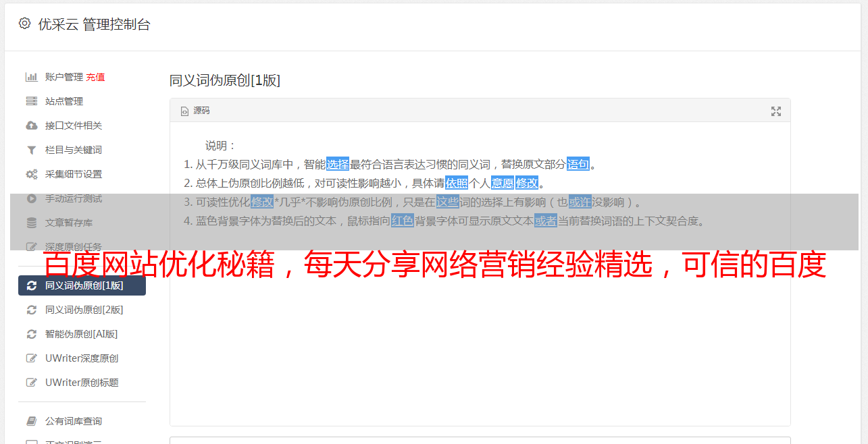Click the cloud upload icon for 接口文件相关
868x444 pixels.
coord(31,126)
